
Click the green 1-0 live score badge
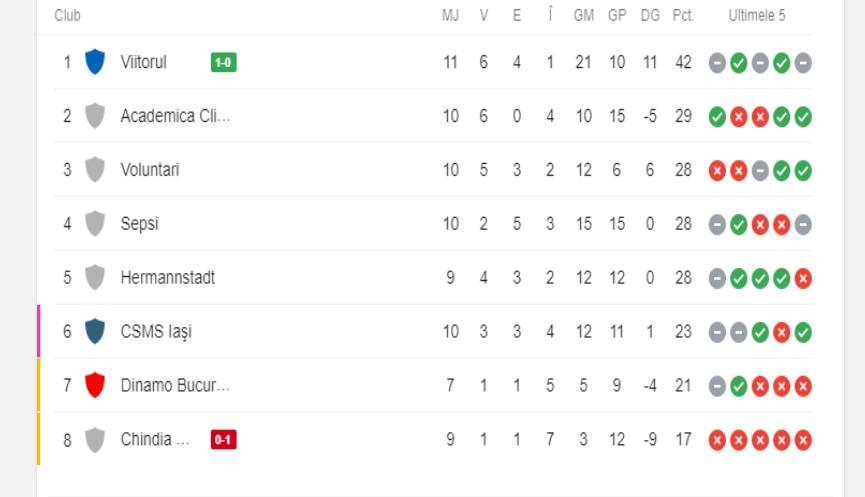tap(223, 63)
